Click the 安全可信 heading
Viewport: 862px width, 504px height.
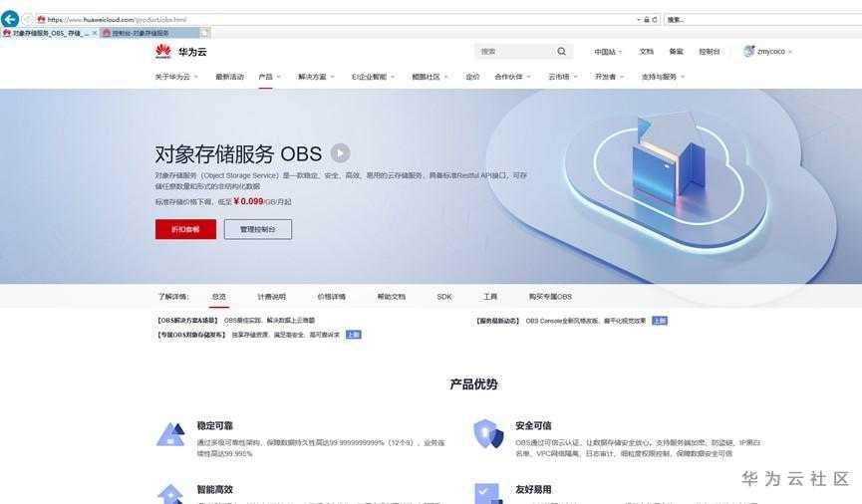pyautogui.click(x=533, y=425)
